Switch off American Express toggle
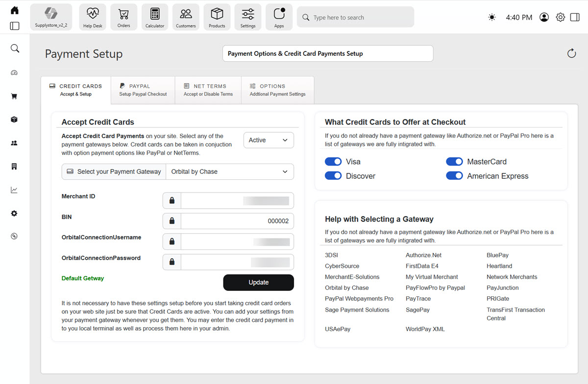The height and width of the screenshot is (384, 588). tap(454, 176)
